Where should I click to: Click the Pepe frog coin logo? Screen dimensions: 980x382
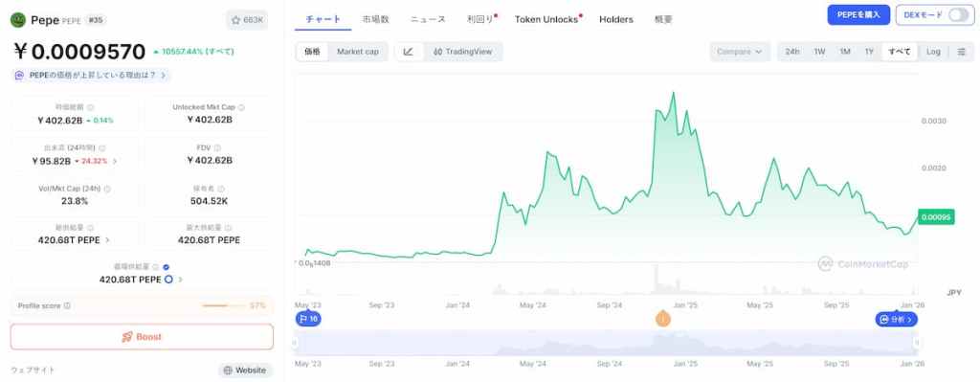[x=17, y=20]
